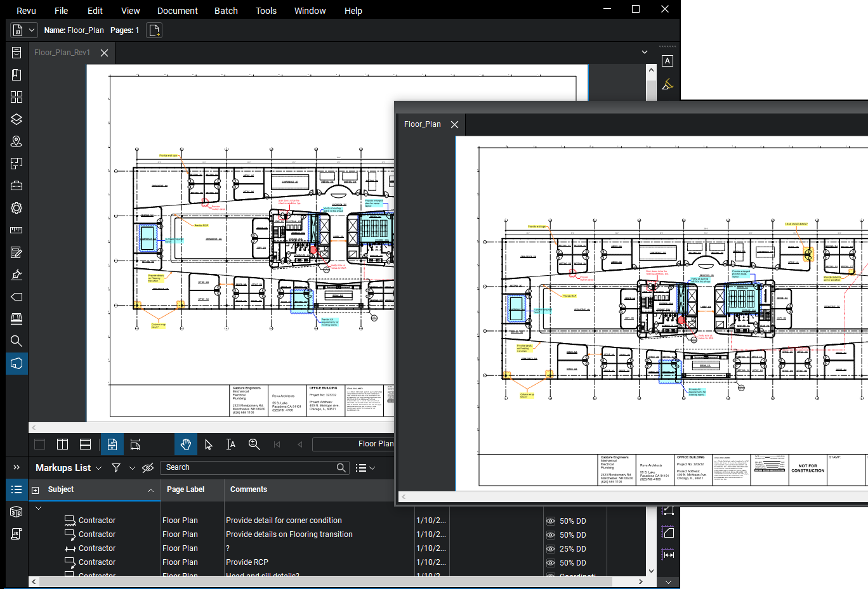Open the Batch menu
This screenshot has width=868, height=589.
pyautogui.click(x=226, y=11)
